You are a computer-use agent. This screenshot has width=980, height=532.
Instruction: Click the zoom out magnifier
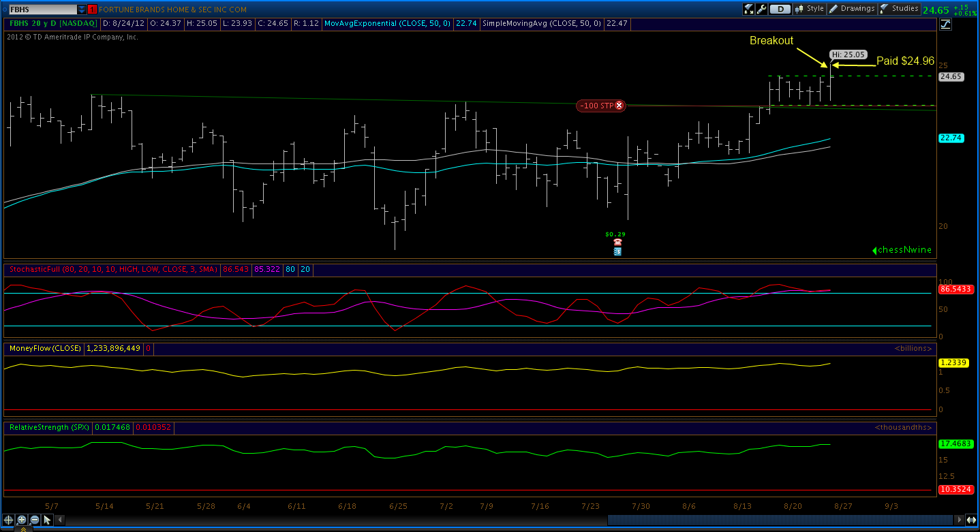click(34, 520)
